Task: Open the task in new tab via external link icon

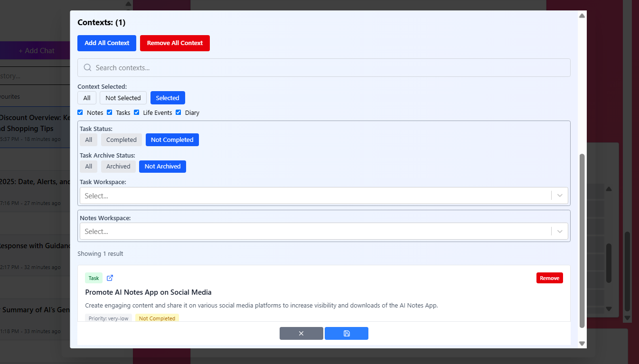Action: coord(110,278)
